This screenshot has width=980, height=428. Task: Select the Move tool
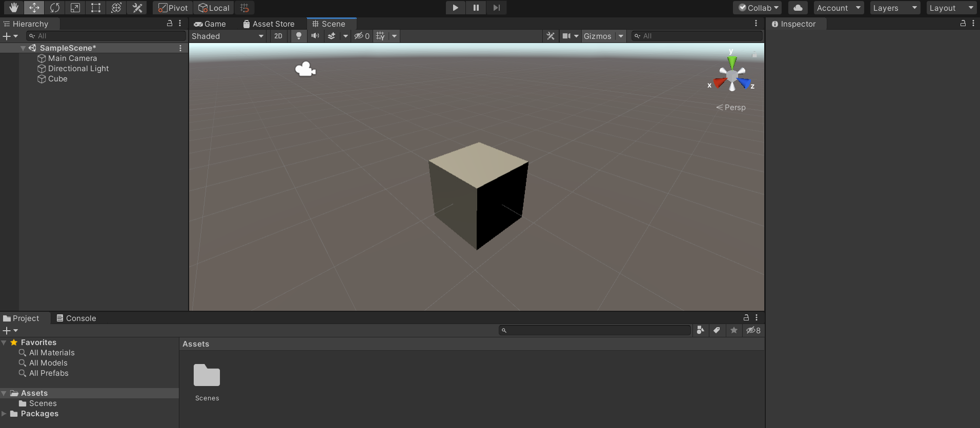pos(34,8)
